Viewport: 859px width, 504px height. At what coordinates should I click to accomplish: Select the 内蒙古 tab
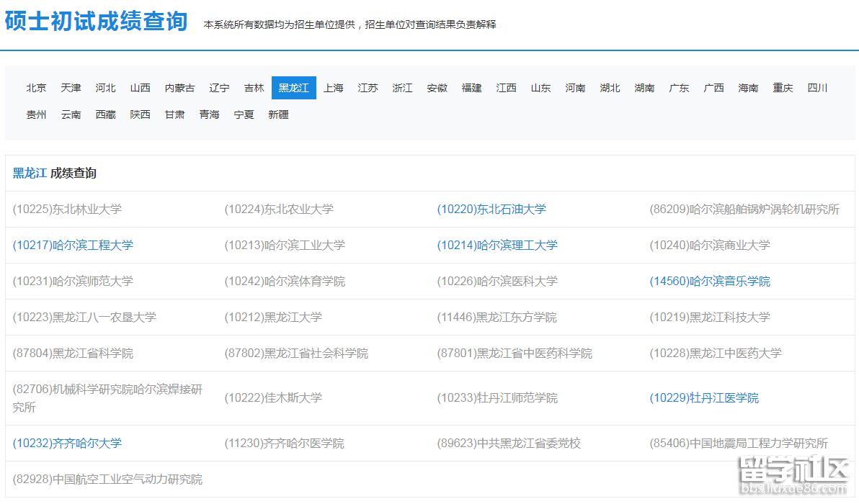(x=180, y=87)
